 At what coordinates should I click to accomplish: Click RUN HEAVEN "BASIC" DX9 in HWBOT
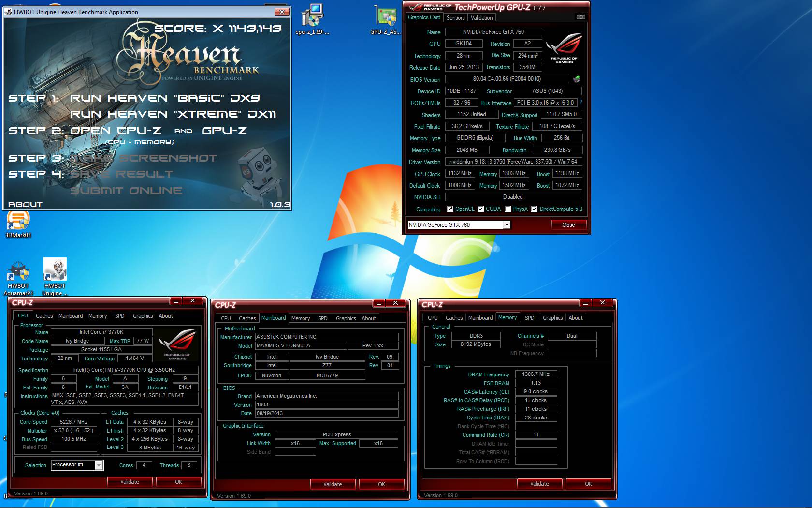pyautogui.click(x=165, y=98)
